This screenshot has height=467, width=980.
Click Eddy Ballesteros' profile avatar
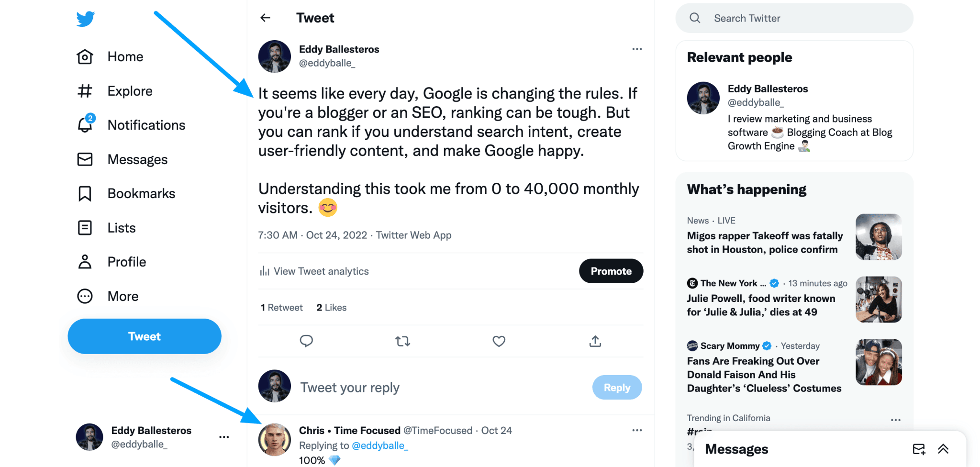[x=274, y=56]
